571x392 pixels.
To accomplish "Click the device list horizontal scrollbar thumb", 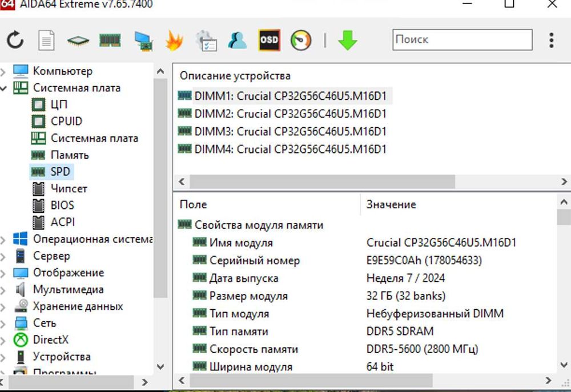I will pos(322,181).
